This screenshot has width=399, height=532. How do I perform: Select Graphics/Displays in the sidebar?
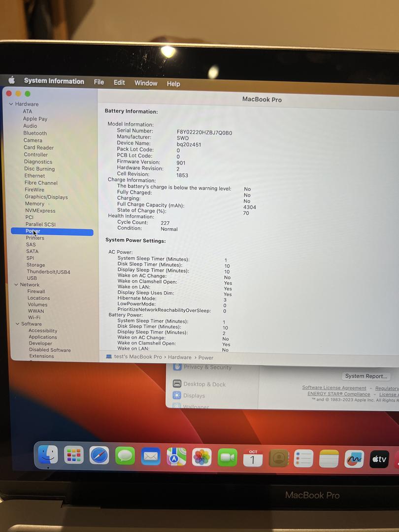(x=46, y=197)
